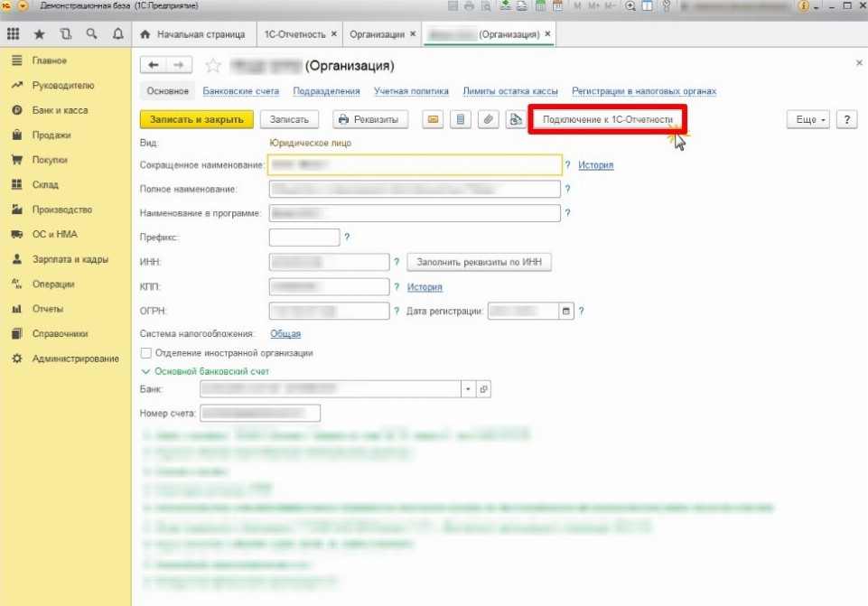Click the envelope icon in toolbar
The image size is (868, 606).
coord(433,119)
